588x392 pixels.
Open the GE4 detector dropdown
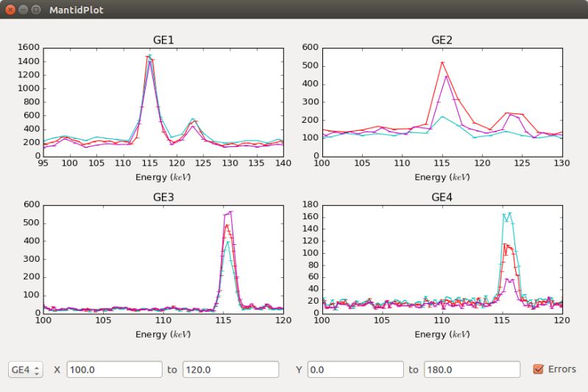point(26,369)
